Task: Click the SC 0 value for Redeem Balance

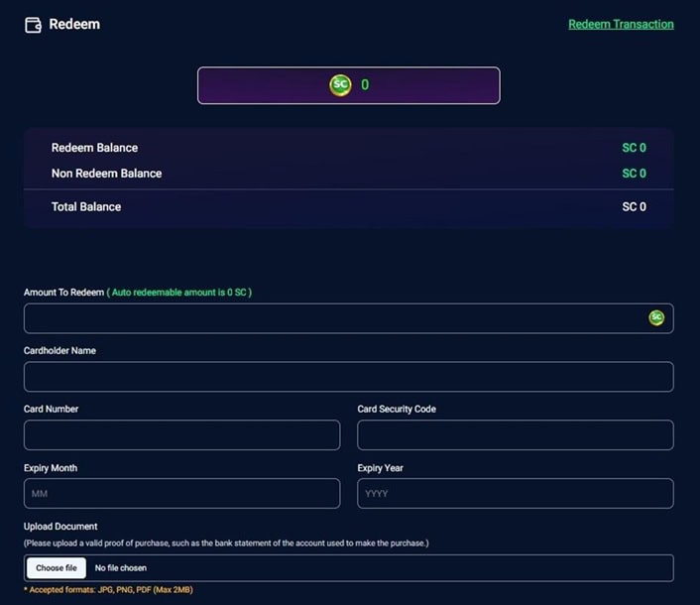Action: tap(634, 148)
